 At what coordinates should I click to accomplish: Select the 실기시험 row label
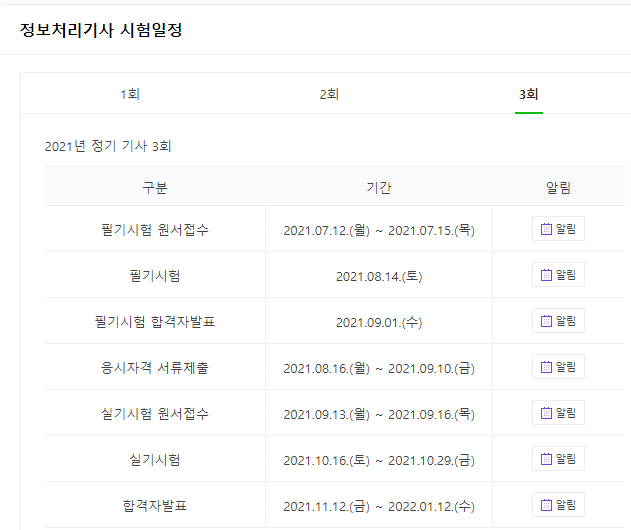click(155, 460)
